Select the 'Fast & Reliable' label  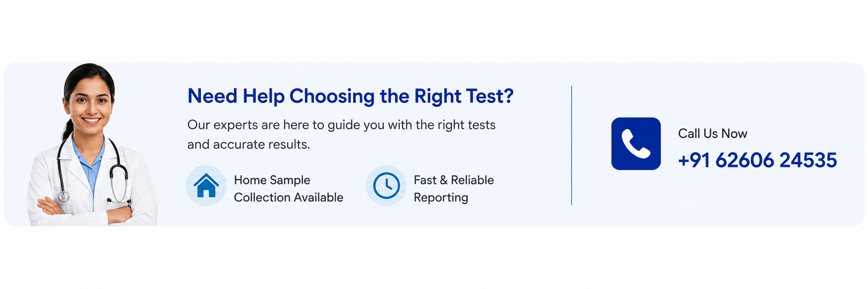click(454, 180)
